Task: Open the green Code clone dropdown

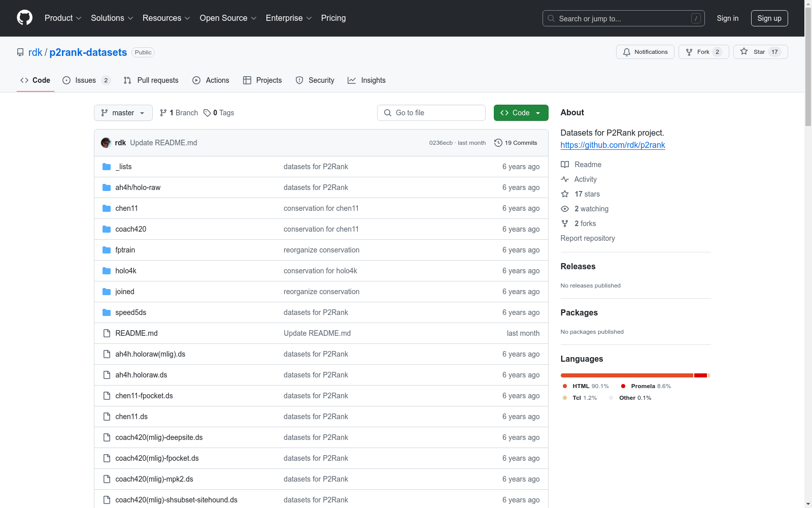Action: click(x=521, y=113)
